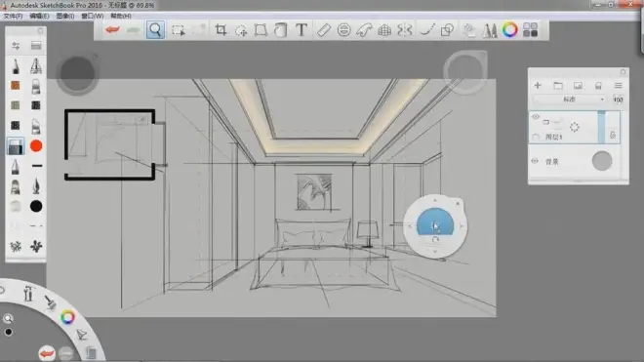Choose the rectangular Selection tool

pos(178,30)
